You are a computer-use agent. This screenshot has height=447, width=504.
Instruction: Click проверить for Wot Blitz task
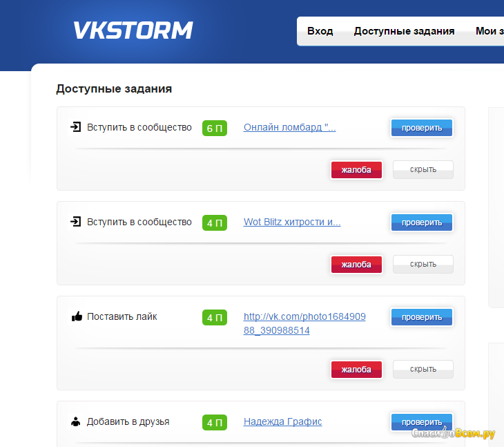pos(422,222)
